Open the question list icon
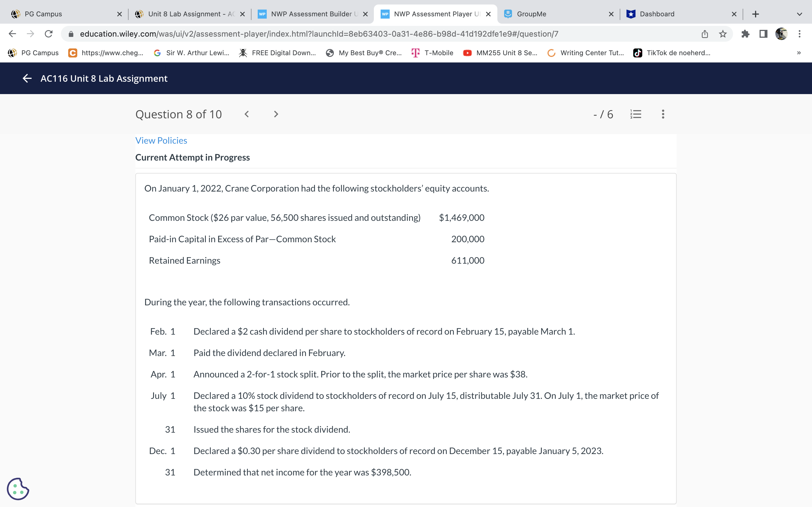This screenshot has width=812, height=507. pyautogui.click(x=636, y=114)
